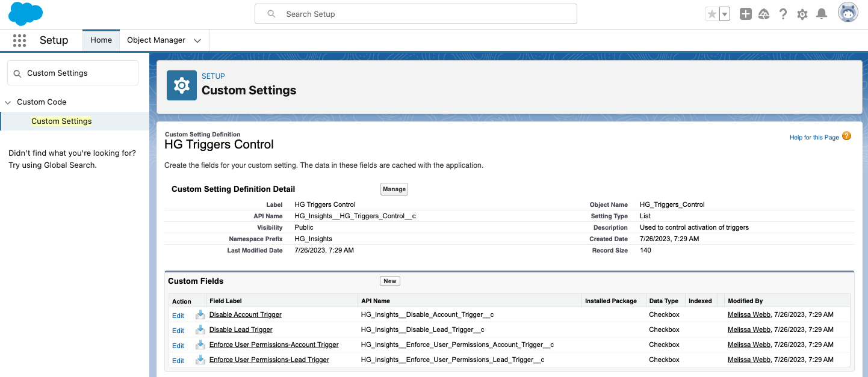Screen dimensions: 868x377
Task: Open the Setup gear icon
Action: (802, 14)
